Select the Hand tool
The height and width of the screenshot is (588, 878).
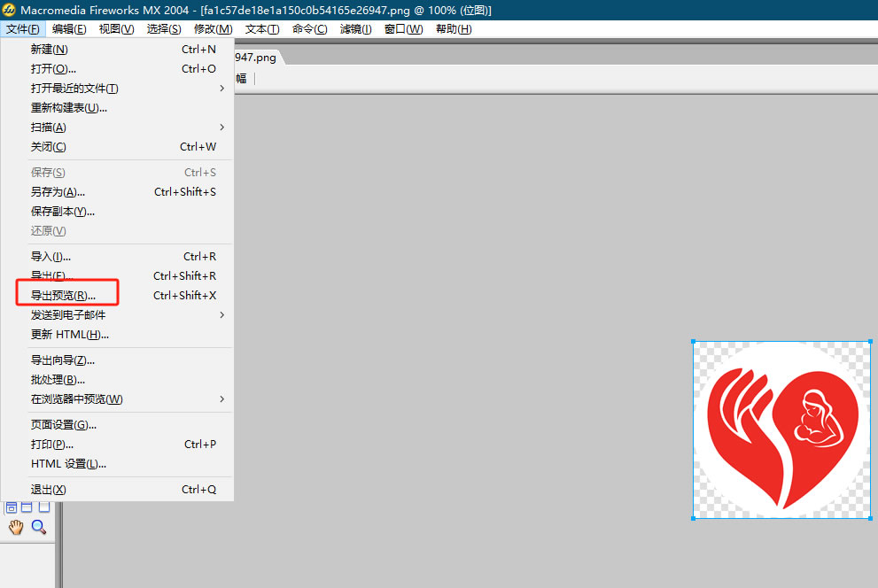15,528
